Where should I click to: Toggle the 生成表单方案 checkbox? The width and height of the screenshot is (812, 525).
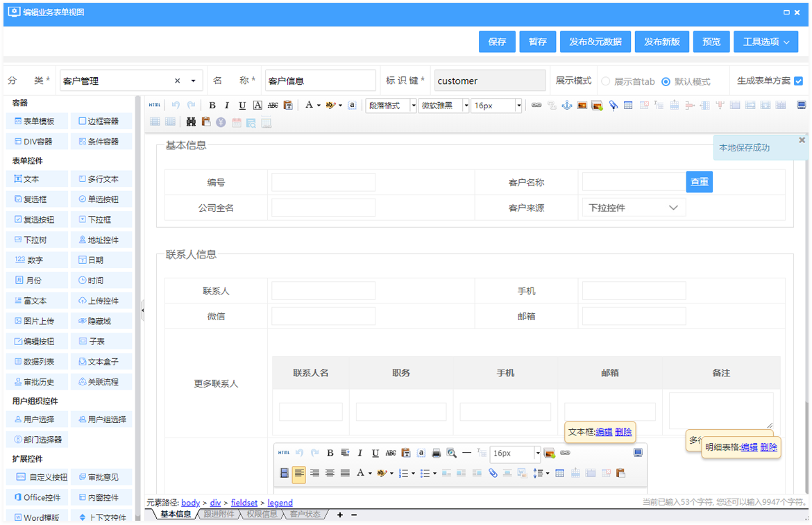click(798, 81)
